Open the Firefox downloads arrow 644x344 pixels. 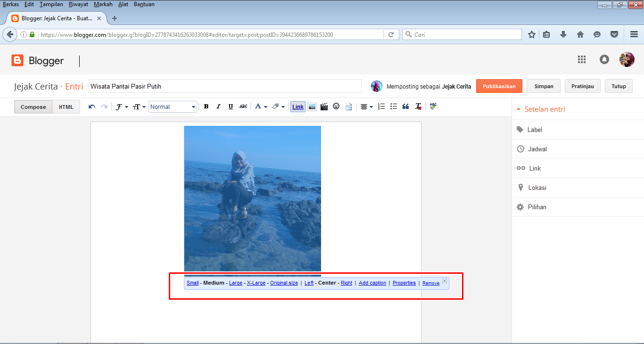point(563,34)
